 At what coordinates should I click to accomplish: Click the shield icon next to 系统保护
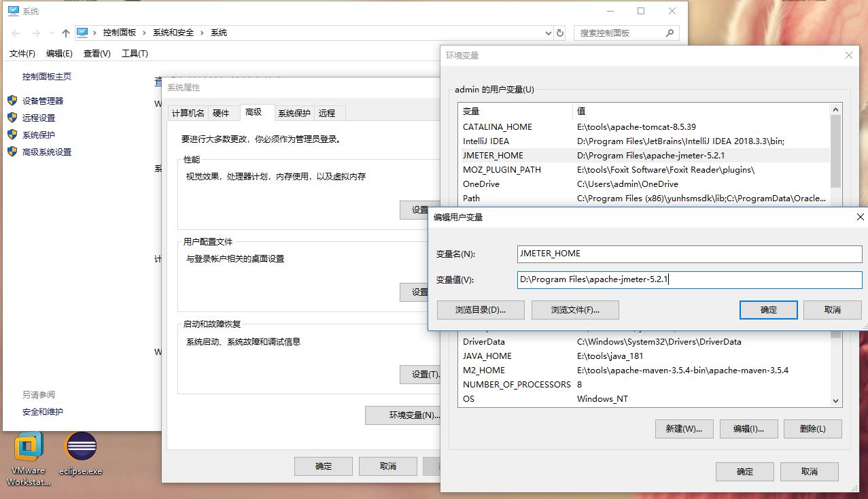[12, 135]
